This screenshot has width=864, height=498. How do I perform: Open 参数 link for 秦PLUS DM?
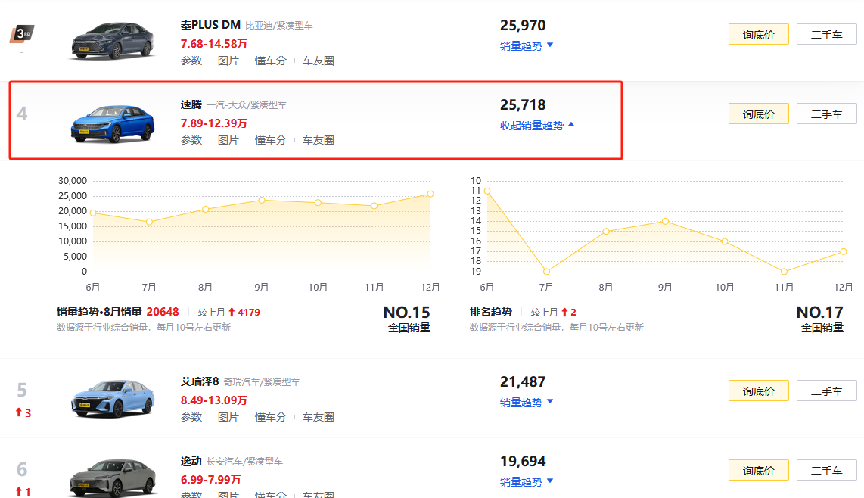(191, 61)
